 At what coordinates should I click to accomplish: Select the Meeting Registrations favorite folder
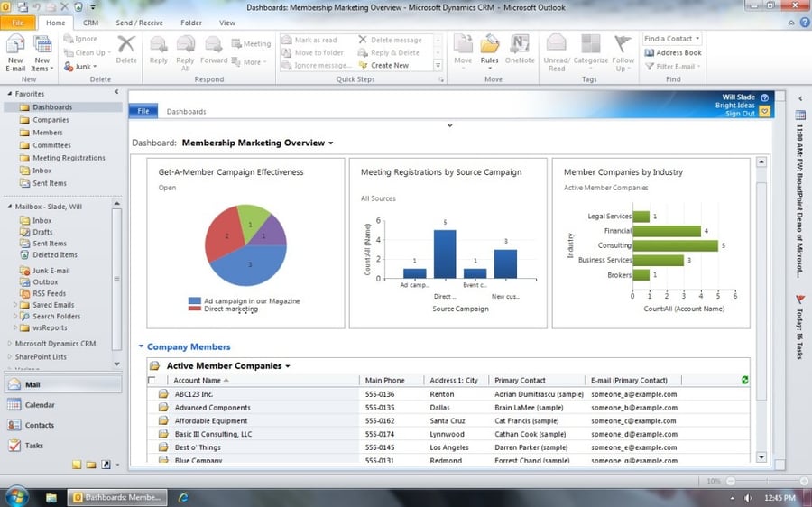click(69, 158)
